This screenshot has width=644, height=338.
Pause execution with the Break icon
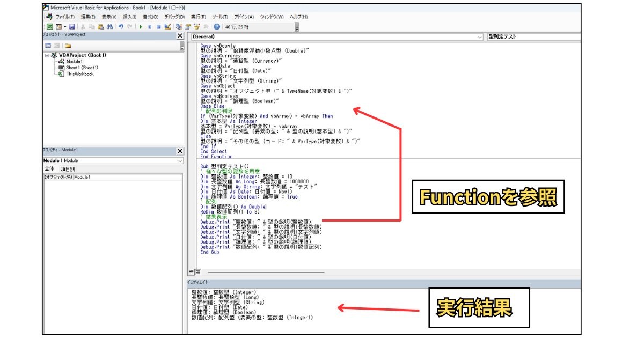[x=150, y=26]
